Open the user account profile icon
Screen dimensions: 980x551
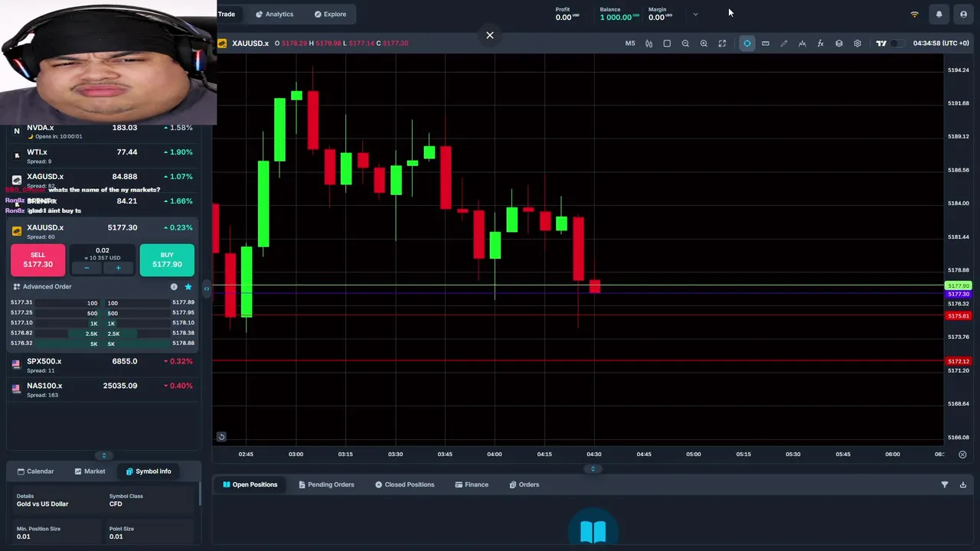963,15
